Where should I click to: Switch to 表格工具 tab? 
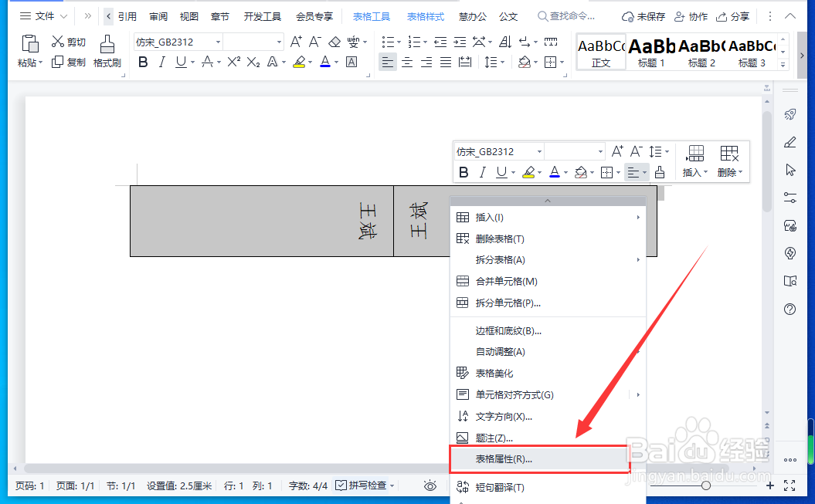point(371,17)
